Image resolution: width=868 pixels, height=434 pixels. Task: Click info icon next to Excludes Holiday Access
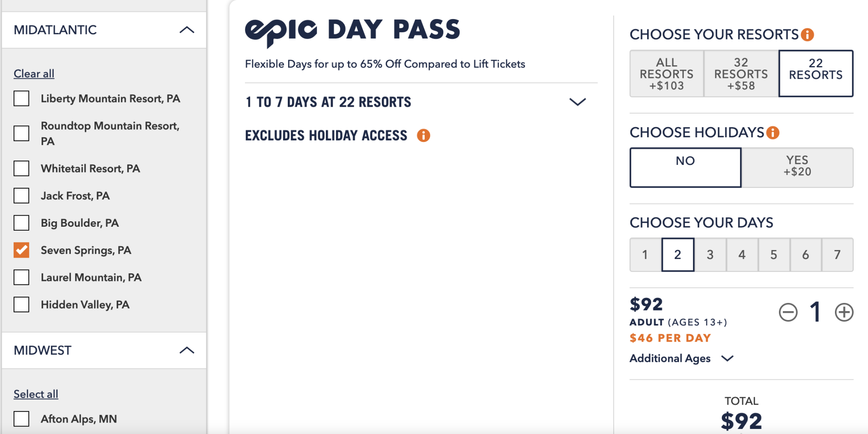423,136
